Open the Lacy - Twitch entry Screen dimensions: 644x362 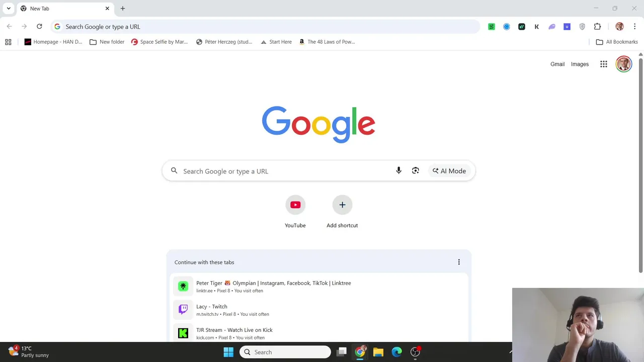[x=319, y=310]
